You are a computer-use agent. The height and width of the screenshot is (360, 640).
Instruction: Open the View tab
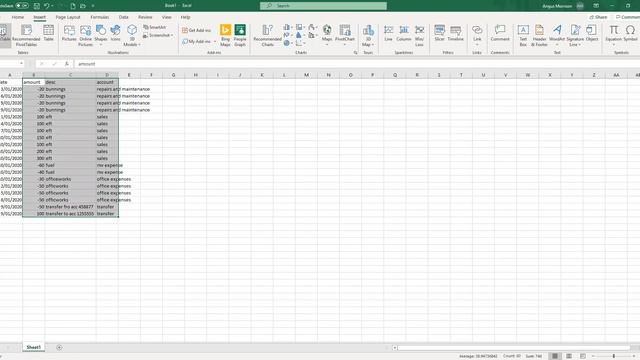pos(167,17)
